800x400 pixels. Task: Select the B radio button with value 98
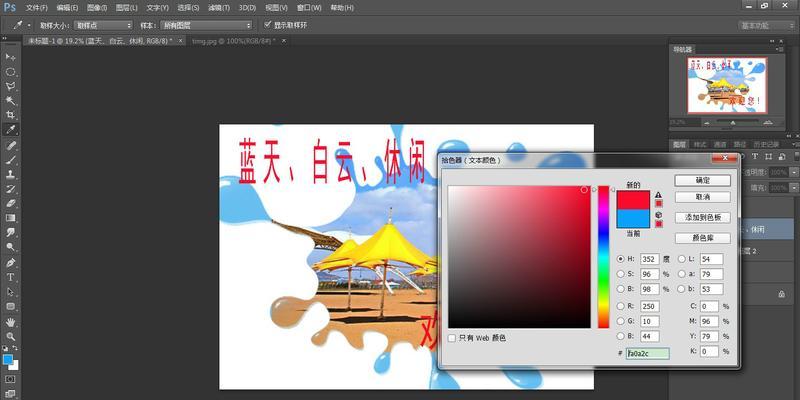620,289
